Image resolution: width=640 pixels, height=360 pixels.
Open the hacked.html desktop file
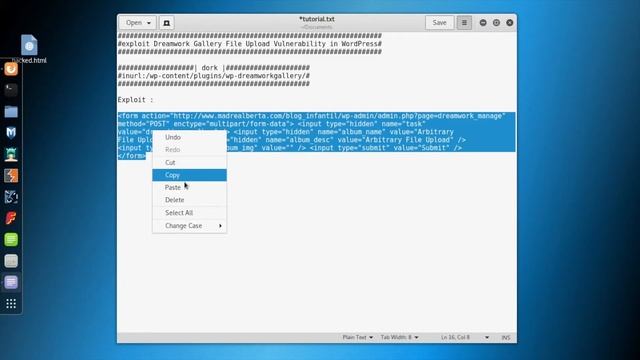click(29, 49)
